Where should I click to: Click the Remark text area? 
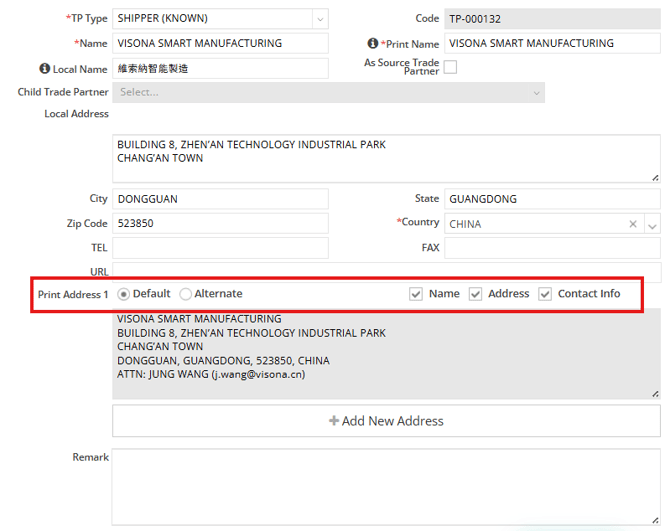click(x=386, y=487)
